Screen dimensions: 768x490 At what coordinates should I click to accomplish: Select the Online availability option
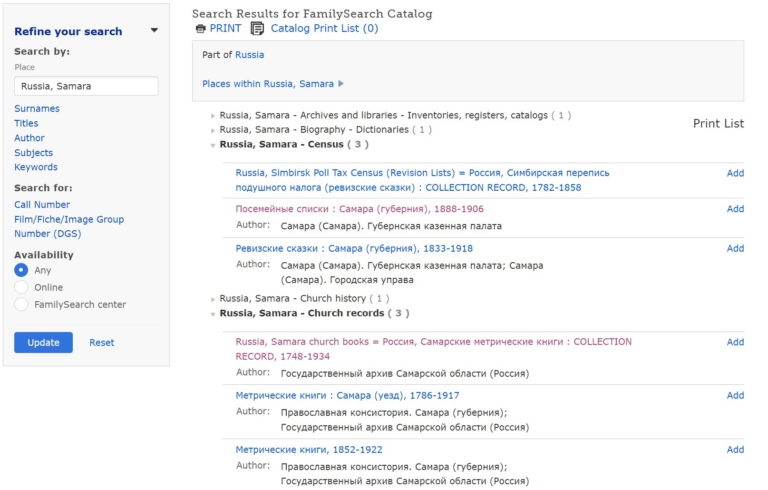[x=21, y=287]
